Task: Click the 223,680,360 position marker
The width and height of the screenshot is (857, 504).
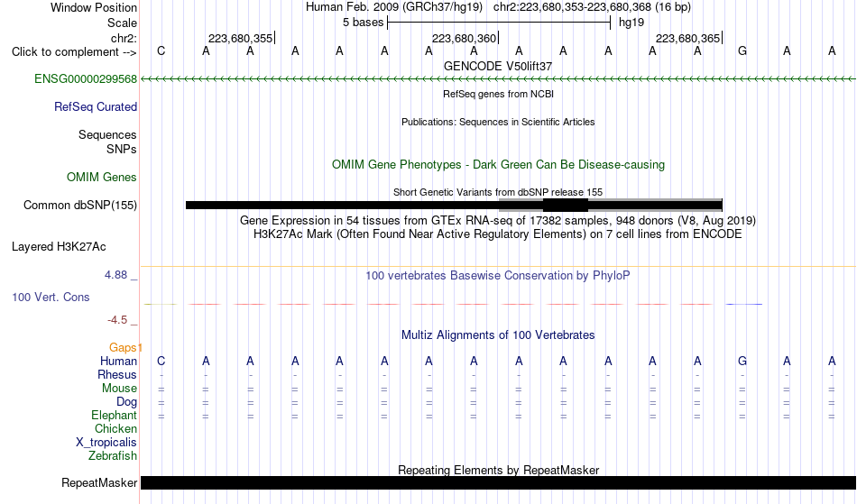Action: pyautogui.click(x=465, y=38)
